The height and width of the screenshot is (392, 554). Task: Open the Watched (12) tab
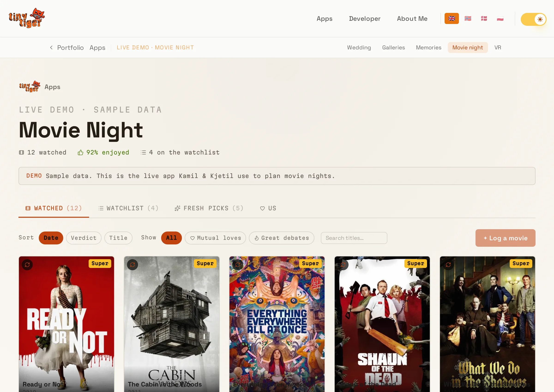click(x=54, y=208)
